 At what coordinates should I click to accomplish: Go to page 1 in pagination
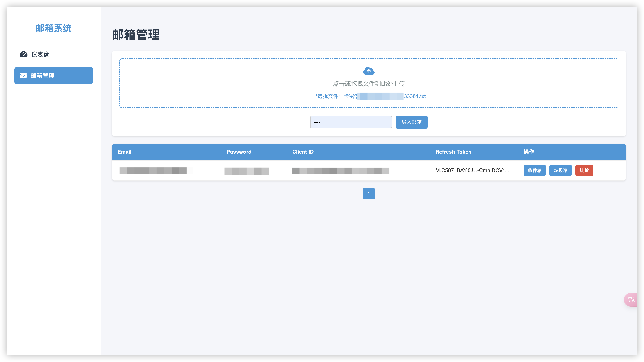pos(369,194)
